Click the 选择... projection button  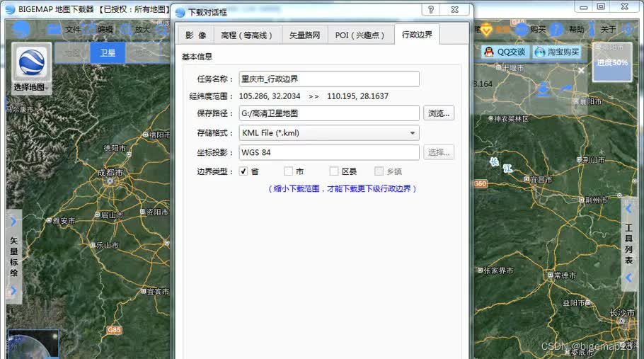coord(439,152)
